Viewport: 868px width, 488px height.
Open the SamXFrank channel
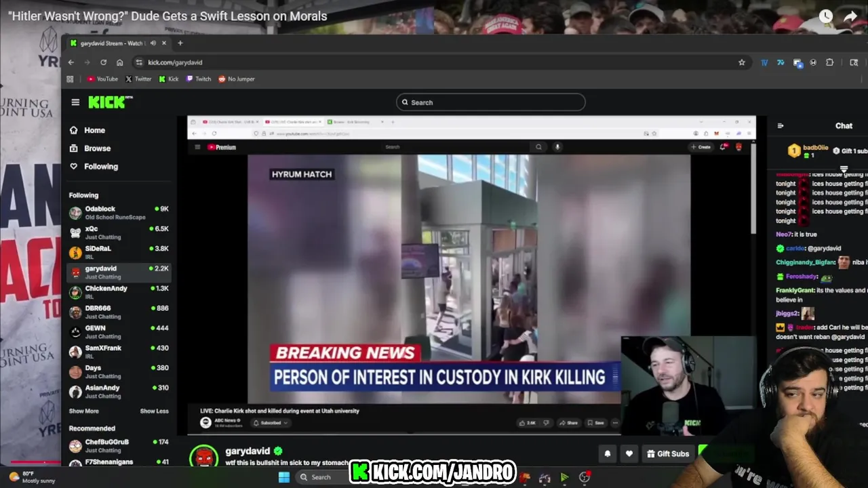point(119,352)
